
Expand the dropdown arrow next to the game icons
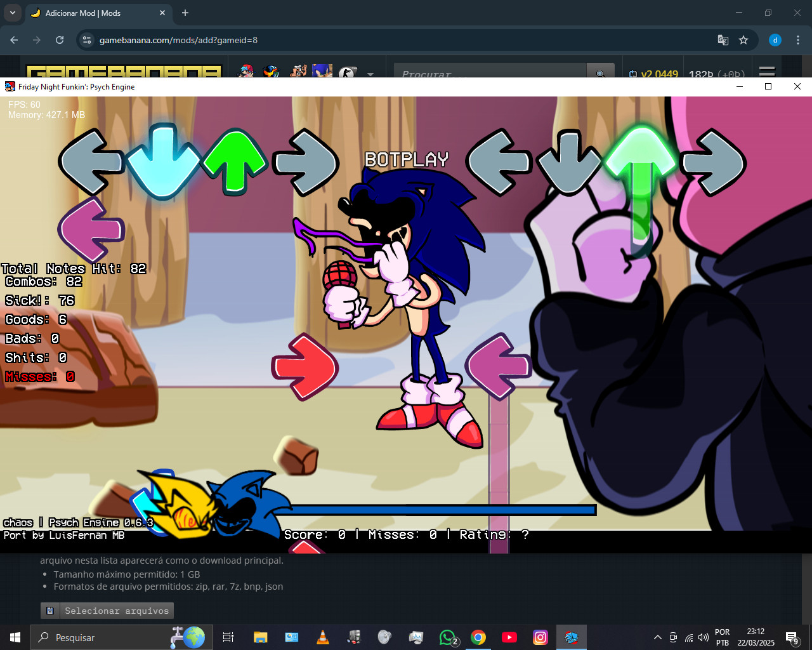[x=370, y=73]
